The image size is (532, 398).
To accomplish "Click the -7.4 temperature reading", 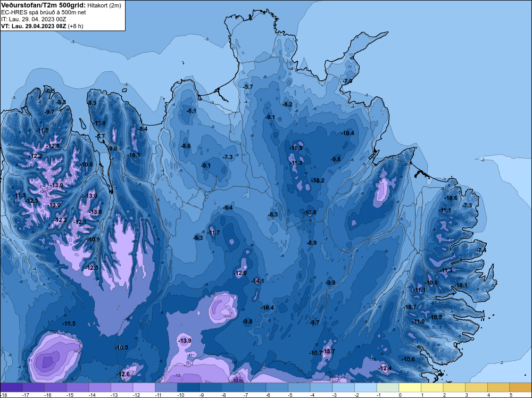I will click(x=482, y=250).
